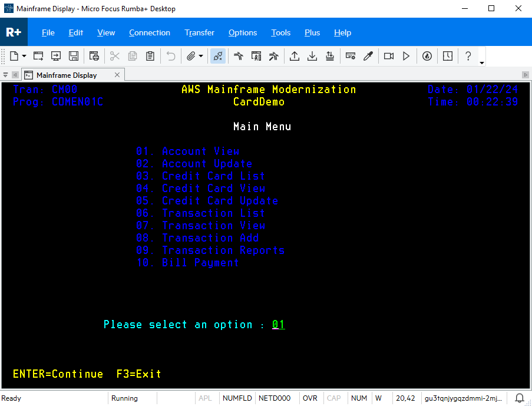The height and width of the screenshot is (406, 532).
Task: Click the Print screen toolbar icon
Action: tap(94, 56)
